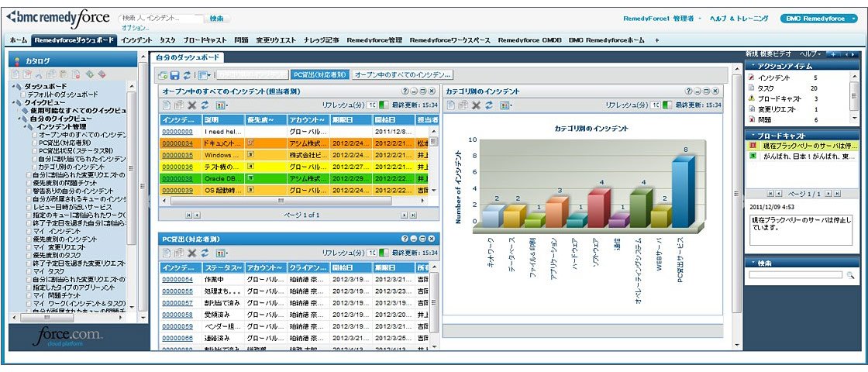Click the 検索 panel text input
Viewport: 868px width, 372px height.
[795, 274]
